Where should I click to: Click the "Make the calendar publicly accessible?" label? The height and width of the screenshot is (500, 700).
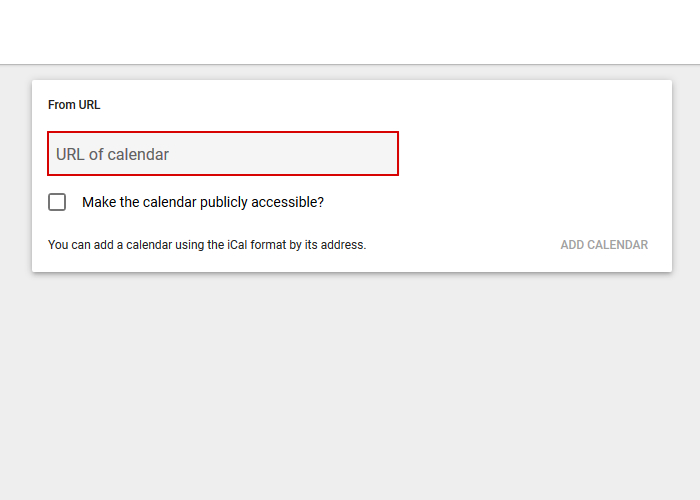click(x=203, y=202)
